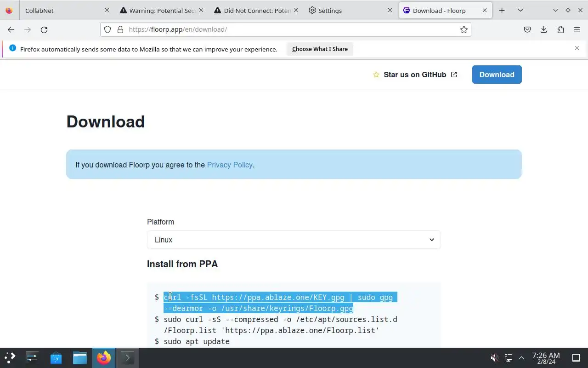List all tabs dropdown arrow
This screenshot has width=588, height=368.
[520, 10]
